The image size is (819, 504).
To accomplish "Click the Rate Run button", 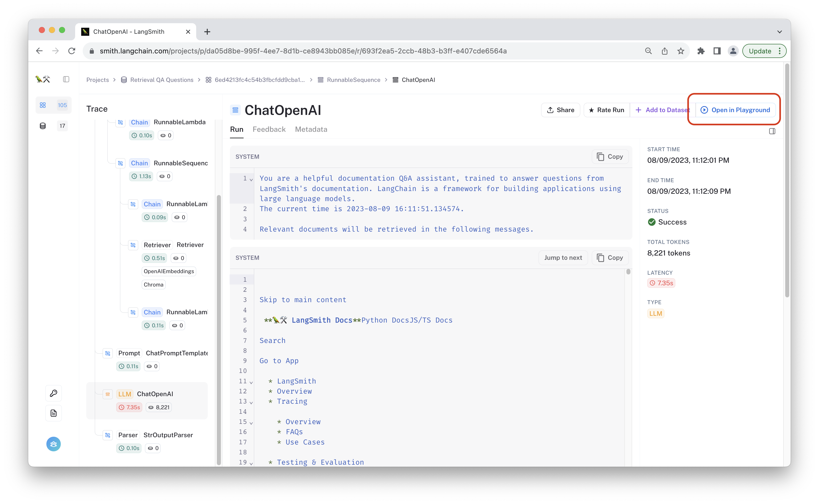I will (x=607, y=110).
